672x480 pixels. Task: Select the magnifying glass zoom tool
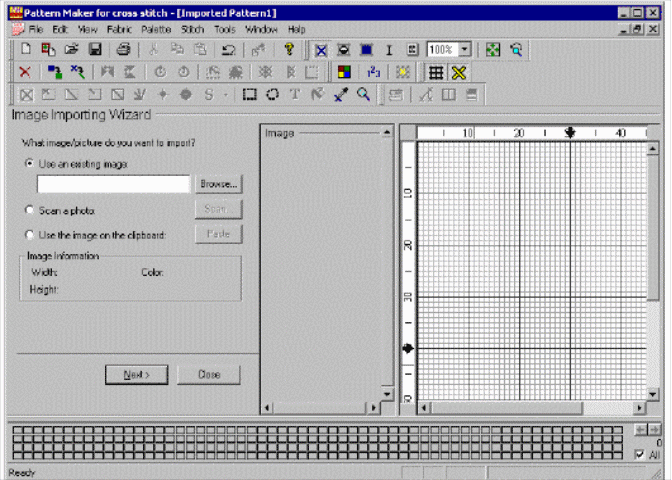coord(363,94)
